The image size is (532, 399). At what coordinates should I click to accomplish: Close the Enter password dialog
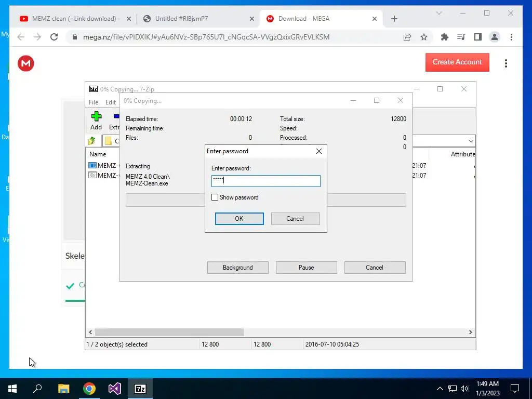[x=319, y=151]
